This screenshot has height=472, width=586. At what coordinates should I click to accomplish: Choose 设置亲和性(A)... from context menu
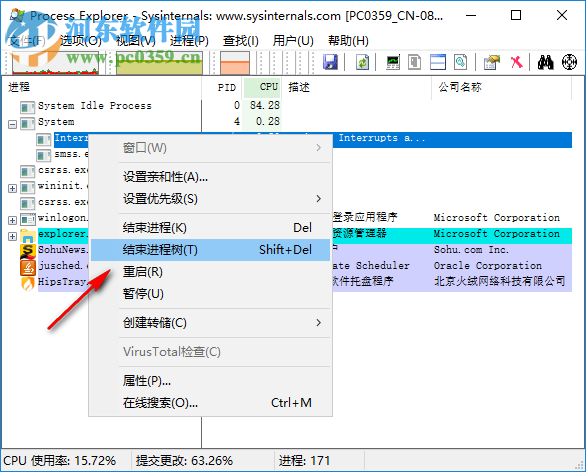click(210, 176)
